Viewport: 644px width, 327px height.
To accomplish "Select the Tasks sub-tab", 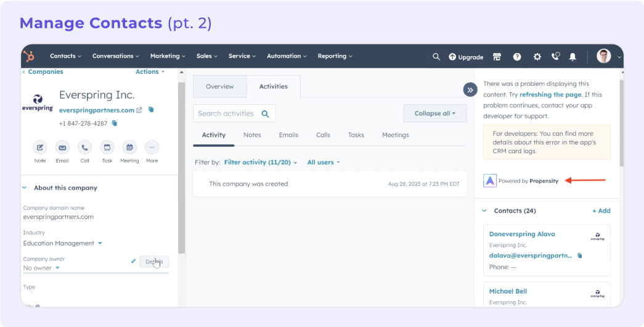I will click(x=356, y=135).
